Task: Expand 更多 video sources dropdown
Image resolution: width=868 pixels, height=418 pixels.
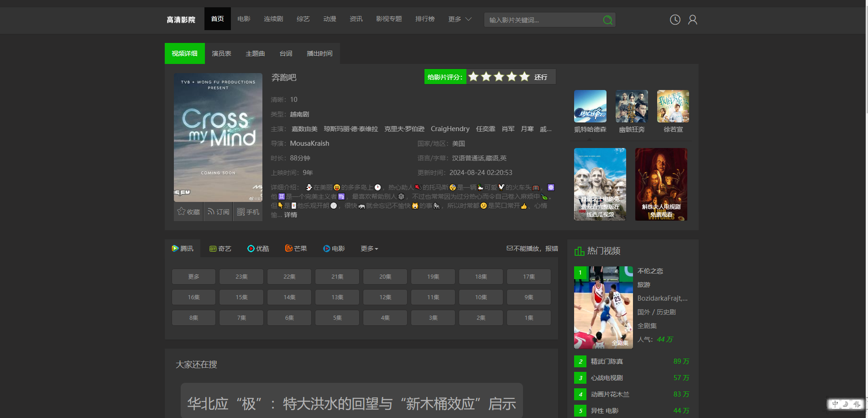Action: (369, 249)
